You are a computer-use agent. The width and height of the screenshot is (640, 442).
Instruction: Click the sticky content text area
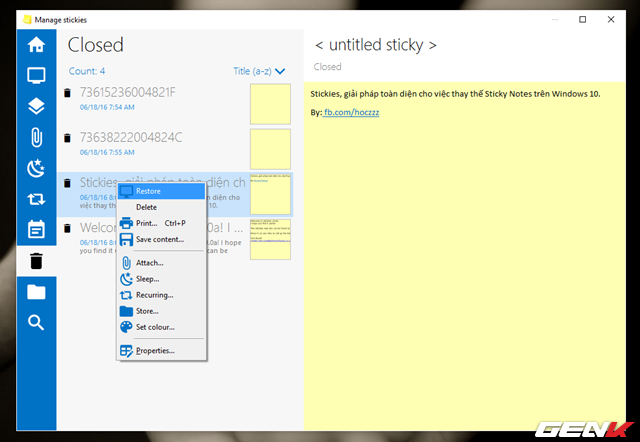(464, 256)
